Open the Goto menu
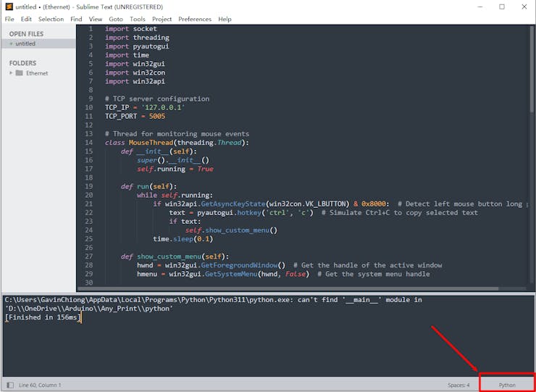This screenshot has width=536, height=392. tap(116, 19)
